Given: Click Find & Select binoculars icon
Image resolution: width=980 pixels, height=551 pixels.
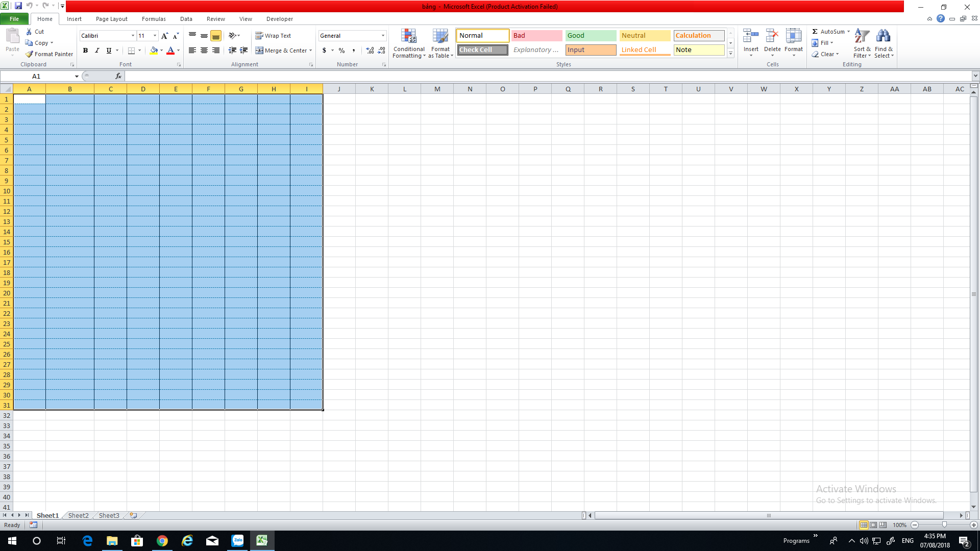Looking at the screenshot, I should click(x=883, y=37).
